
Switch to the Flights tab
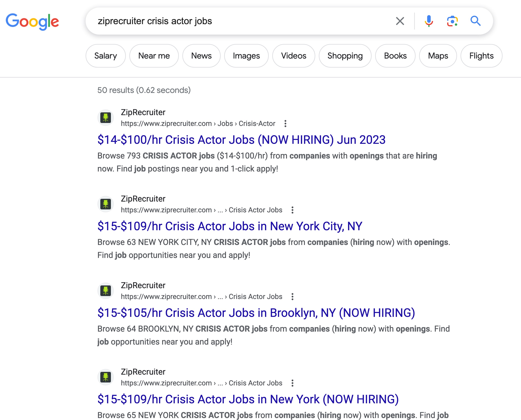(481, 56)
